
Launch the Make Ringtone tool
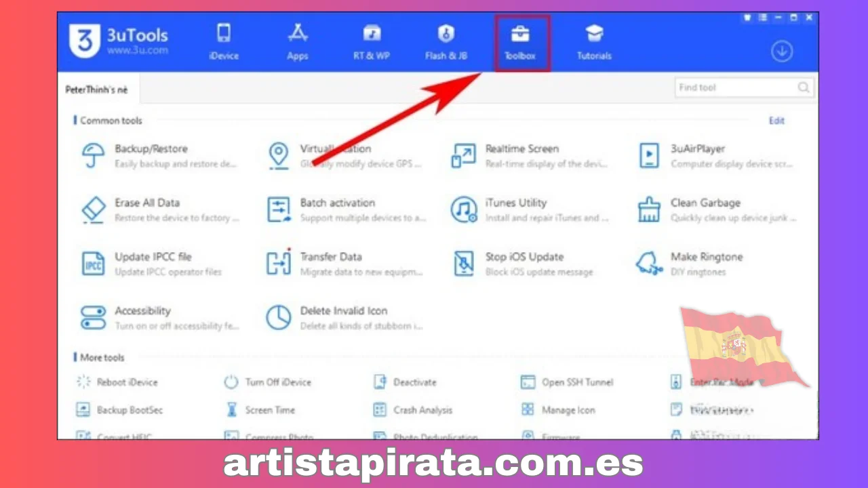pos(689,264)
